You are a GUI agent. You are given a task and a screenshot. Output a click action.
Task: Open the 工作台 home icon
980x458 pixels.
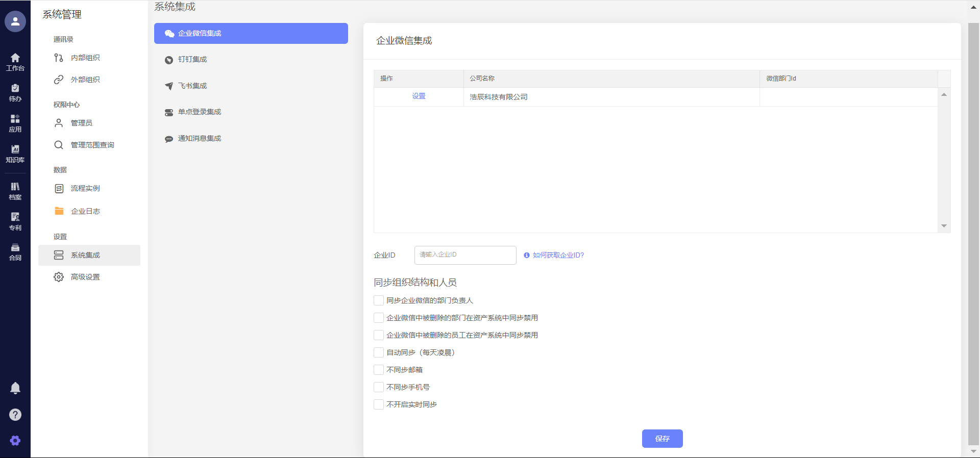15,61
